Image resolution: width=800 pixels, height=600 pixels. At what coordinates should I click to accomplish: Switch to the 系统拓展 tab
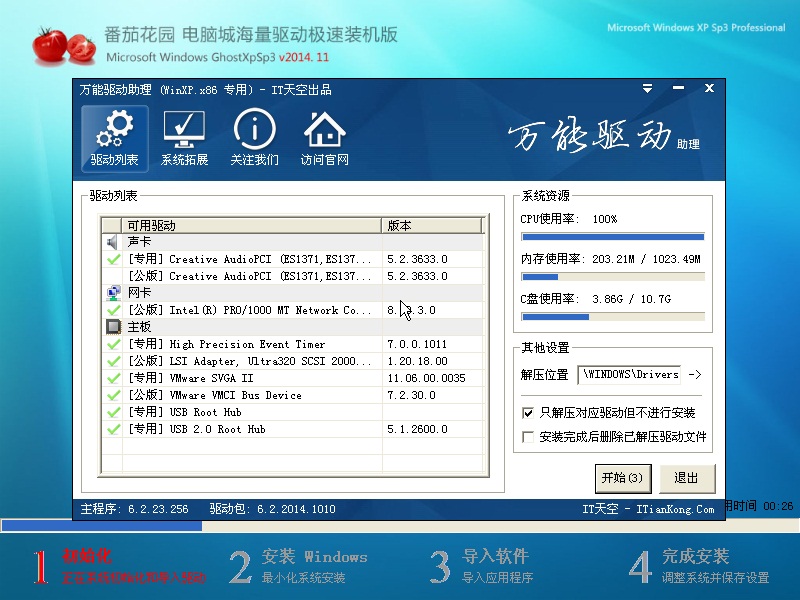(184, 138)
